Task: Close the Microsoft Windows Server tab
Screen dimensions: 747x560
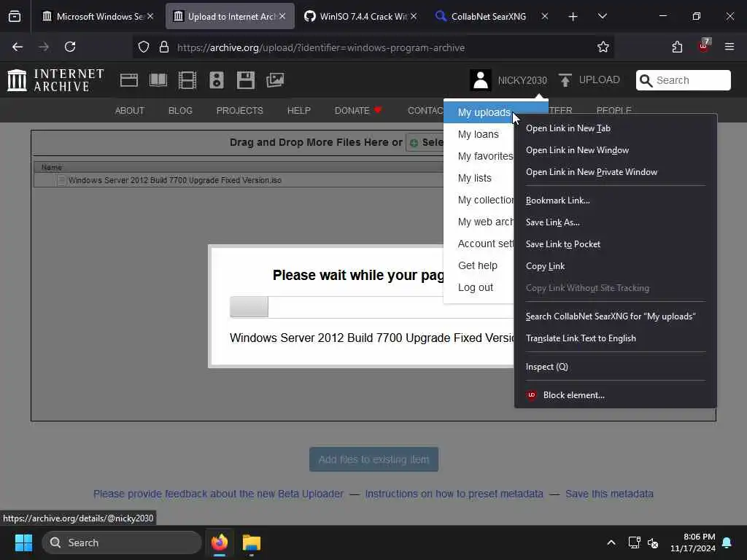Action: pos(150,16)
